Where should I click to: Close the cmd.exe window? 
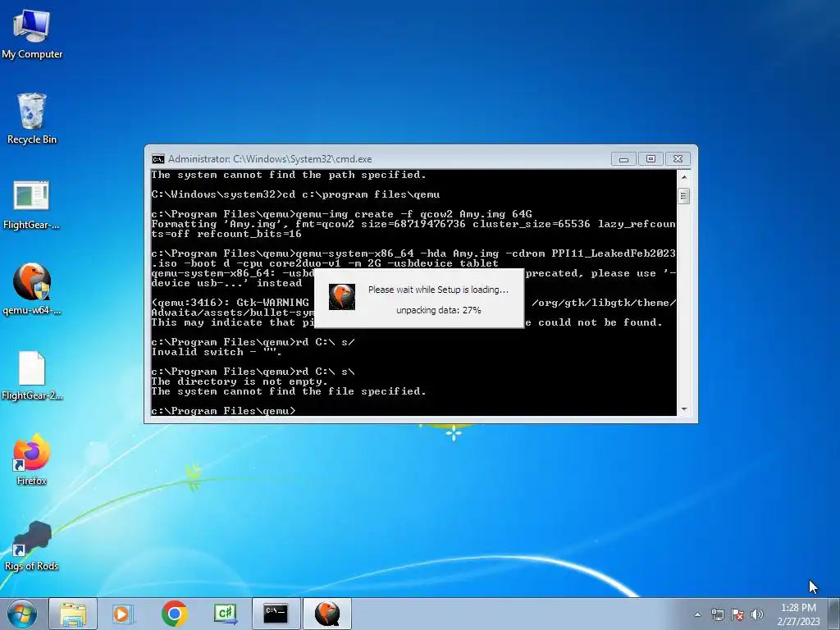pyautogui.click(x=678, y=159)
